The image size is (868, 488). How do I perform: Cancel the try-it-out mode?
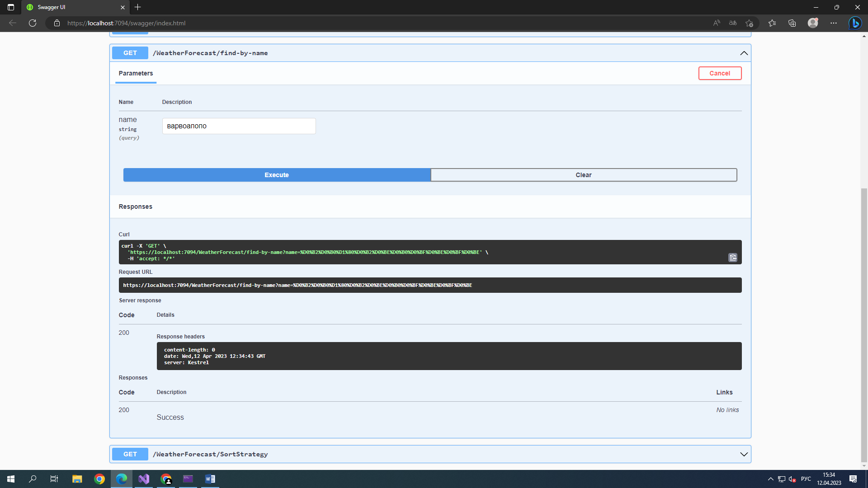click(720, 73)
